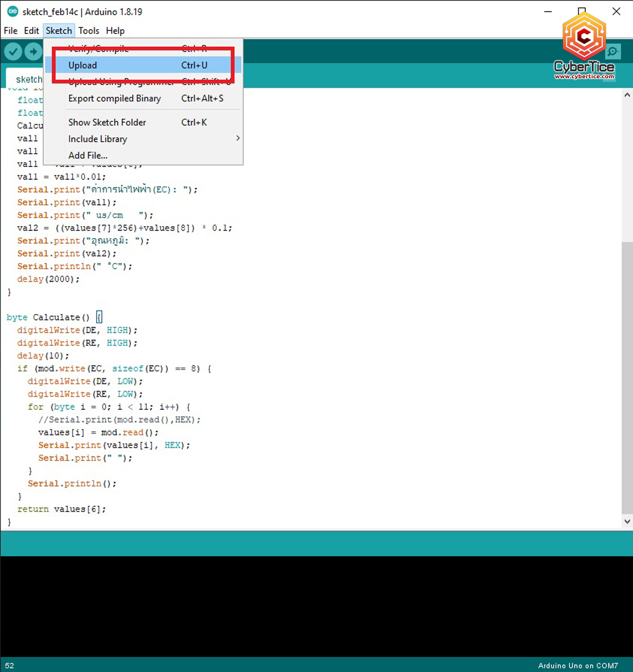Viewport: 633px width, 672px height.
Task: Click the editor scrollbar down arrow
Action: pyautogui.click(x=627, y=521)
